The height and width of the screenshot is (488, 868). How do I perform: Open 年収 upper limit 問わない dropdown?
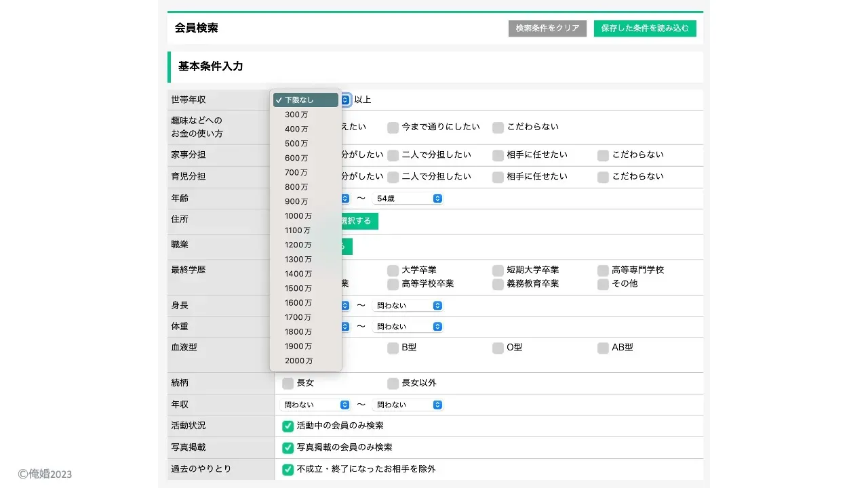pyautogui.click(x=408, y=405)
